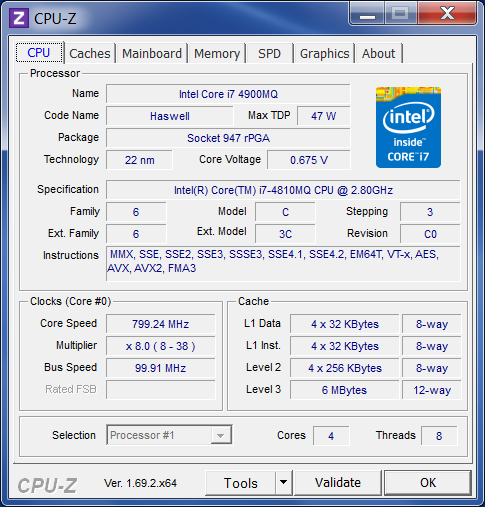The image size is (485, 507).
Task: Open the SPD tab
Action: pyautogui.click(x=270, y=53)
